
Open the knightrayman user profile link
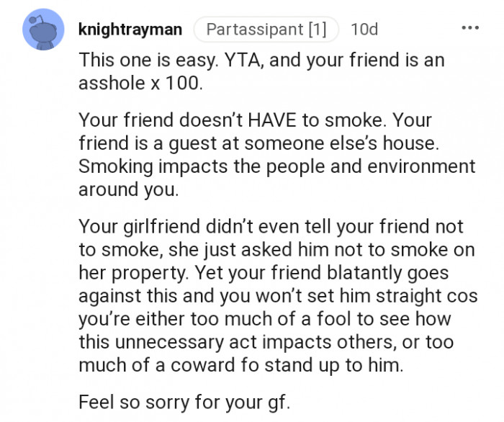pyautogui.click(x=129, y=30)
